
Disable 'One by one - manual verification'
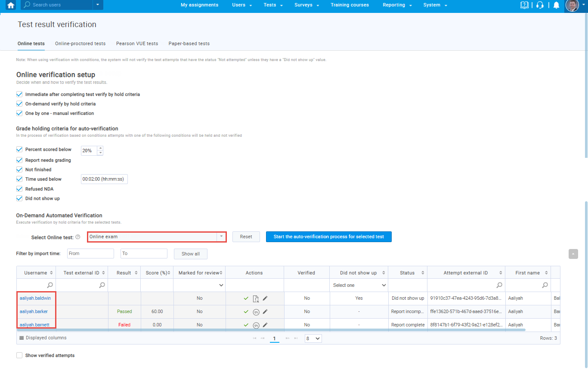(x=19, y=114)
